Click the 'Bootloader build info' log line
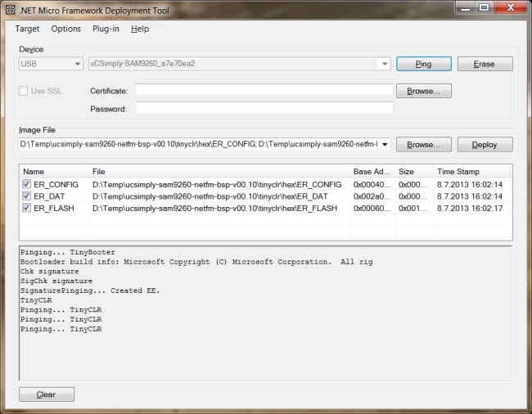Screen dimensions: 532x414 [x=196, y=262]
